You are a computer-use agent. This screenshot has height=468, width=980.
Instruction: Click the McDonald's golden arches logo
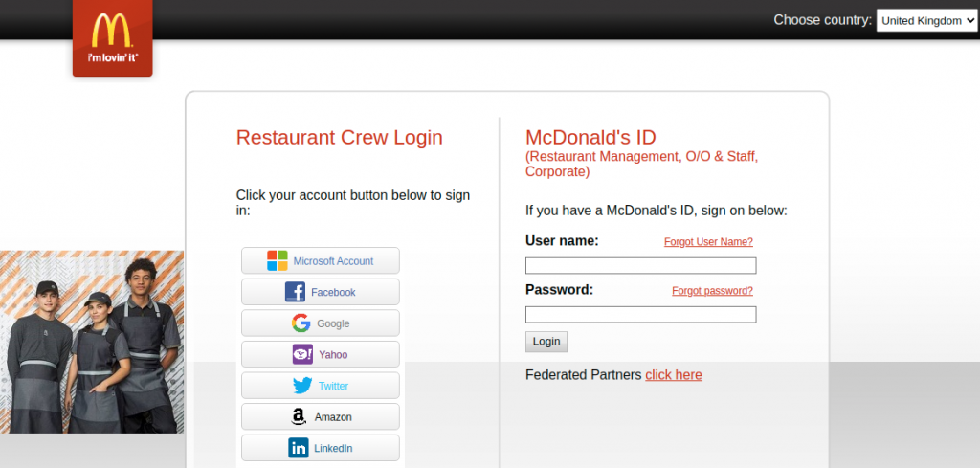113,37
